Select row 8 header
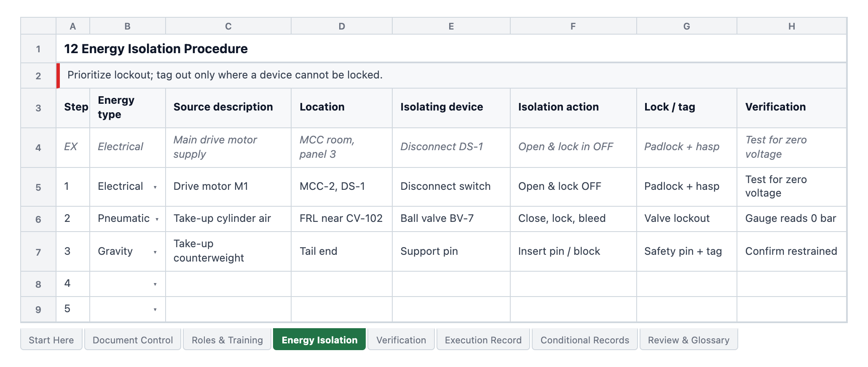Image resolution: width=868 pixels, height=367 pixels. [38, 284]
